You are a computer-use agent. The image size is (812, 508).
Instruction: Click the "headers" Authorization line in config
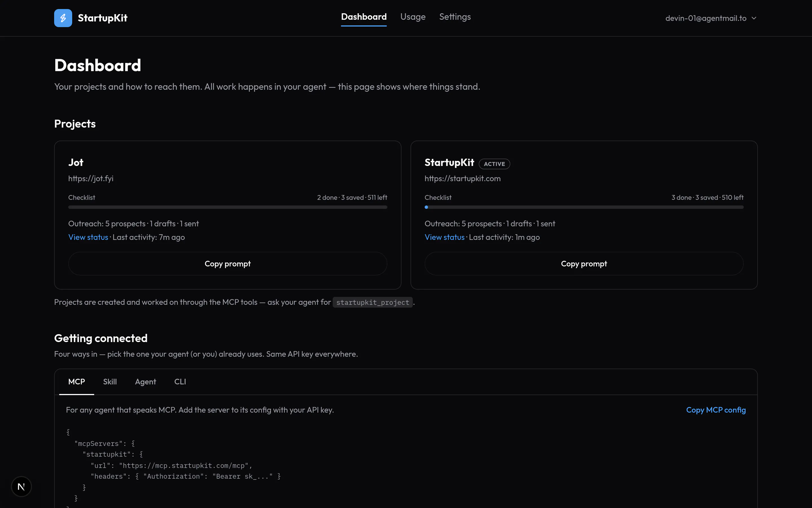[186, 476]
